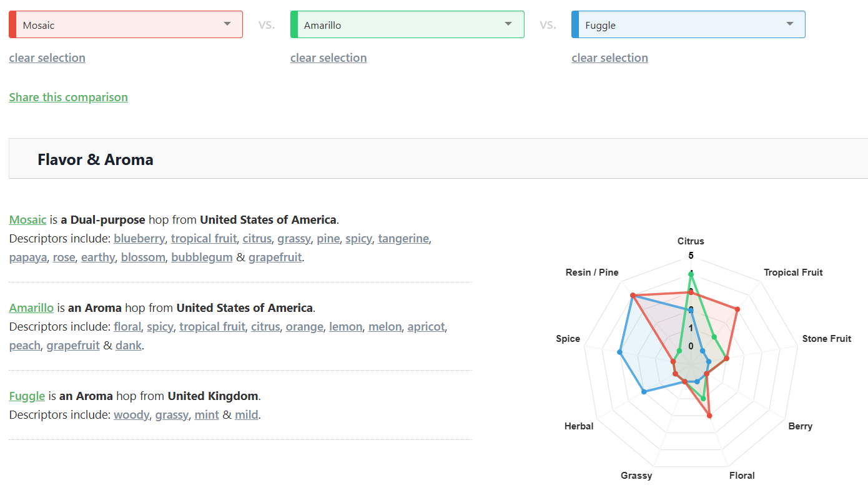This screenshot has width=868, height=500.
Task: Clear selection under the Fuggle dropdown
Action: (x=609, y=58)
